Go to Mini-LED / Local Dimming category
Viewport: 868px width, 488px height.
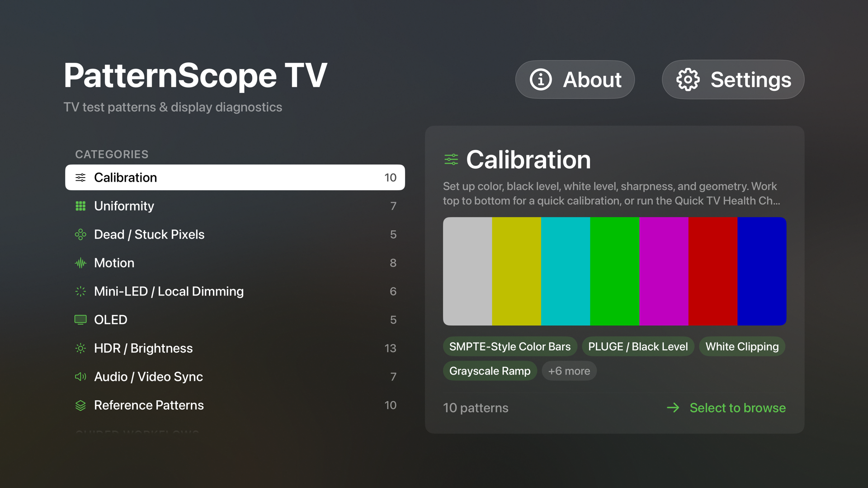(x=235, y=291)
